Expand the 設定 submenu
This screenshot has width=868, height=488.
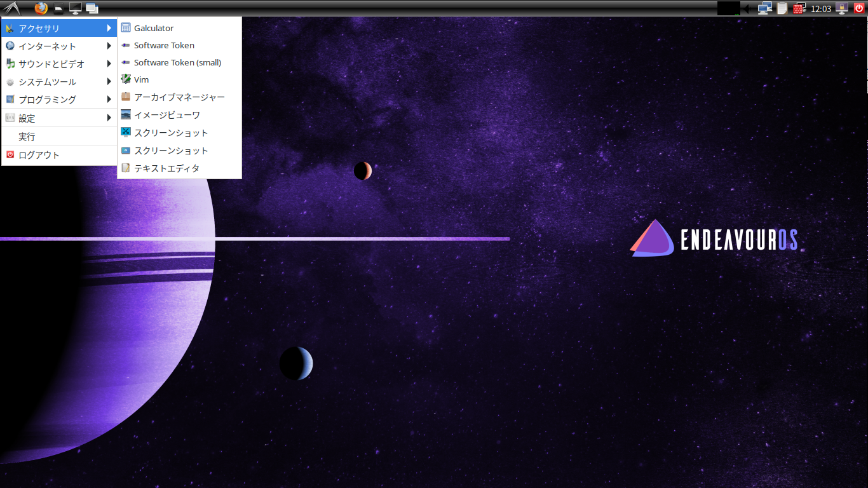[59, 118]
